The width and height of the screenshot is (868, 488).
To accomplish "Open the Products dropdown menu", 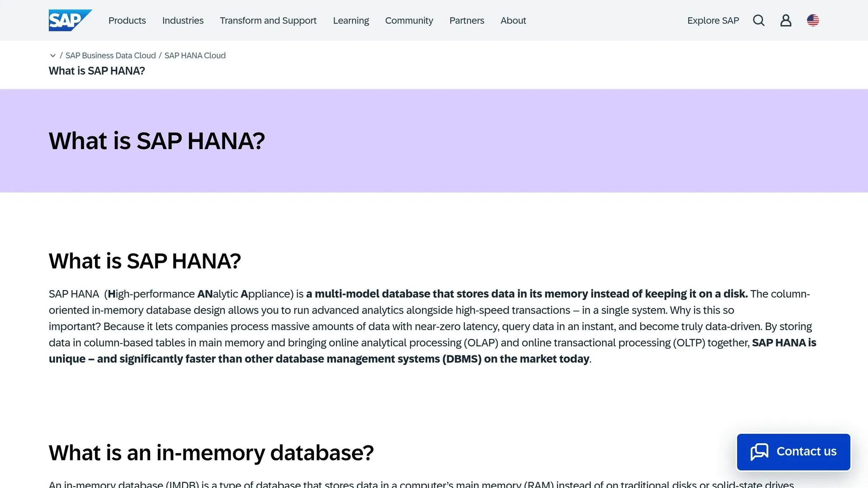I will [127, 20].
